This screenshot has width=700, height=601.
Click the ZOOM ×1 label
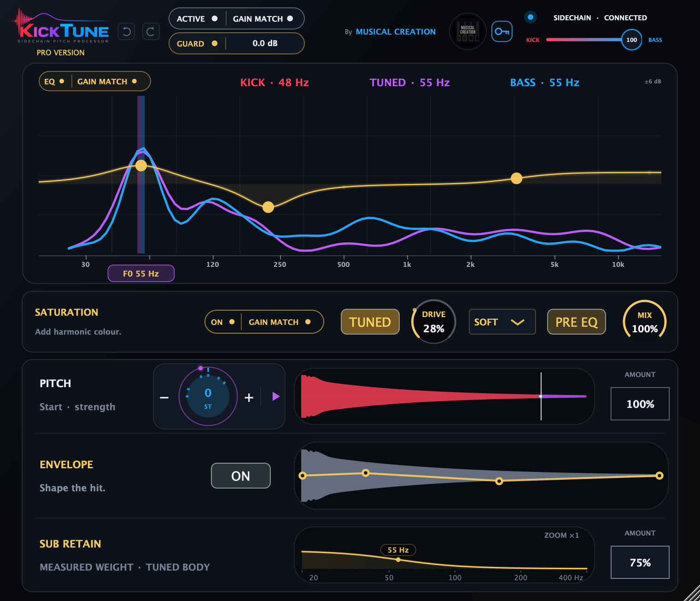(x=562, y=535)
